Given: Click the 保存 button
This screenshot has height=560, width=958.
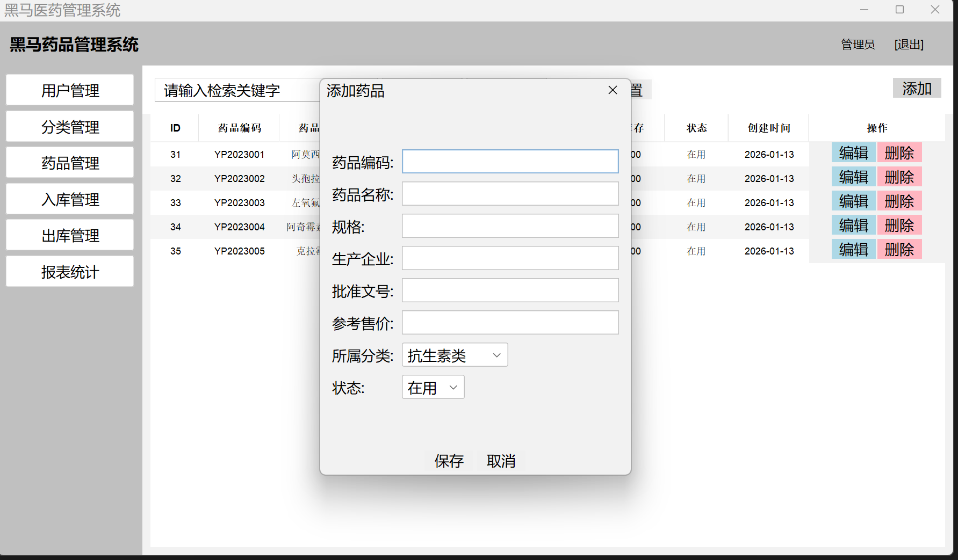Looking at the screenshot, I should click(449, 461).
